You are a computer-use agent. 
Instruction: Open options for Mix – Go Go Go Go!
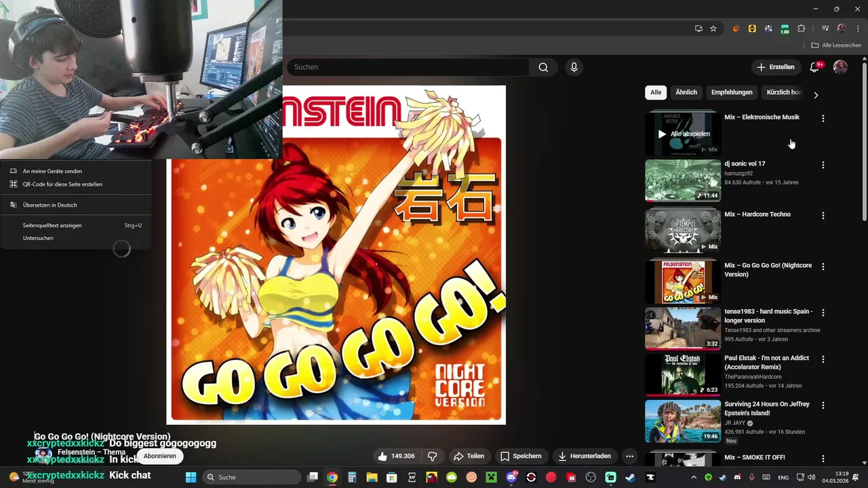pos(823,267)
